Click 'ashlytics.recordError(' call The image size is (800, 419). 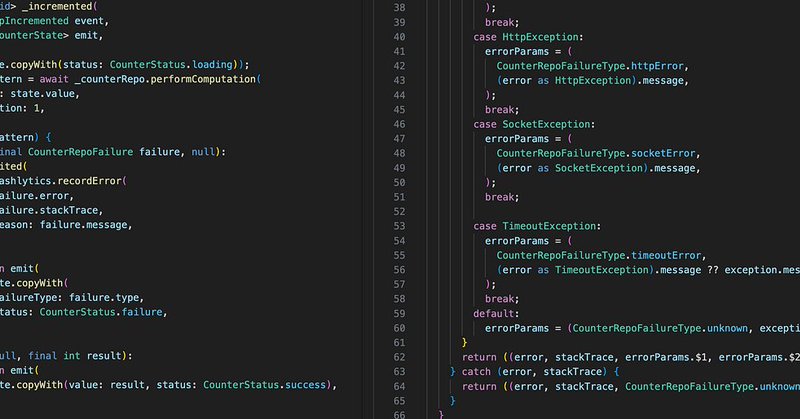63,181
